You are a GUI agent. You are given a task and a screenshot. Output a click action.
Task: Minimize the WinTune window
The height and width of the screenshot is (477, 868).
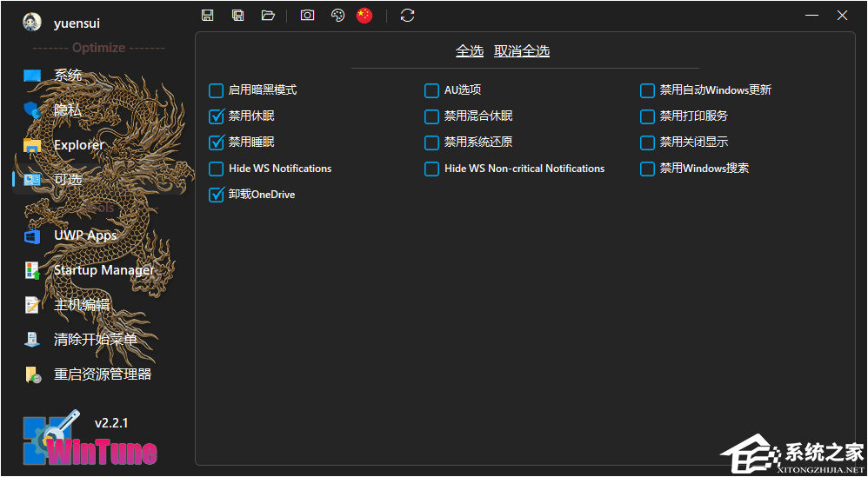point(812,16)
